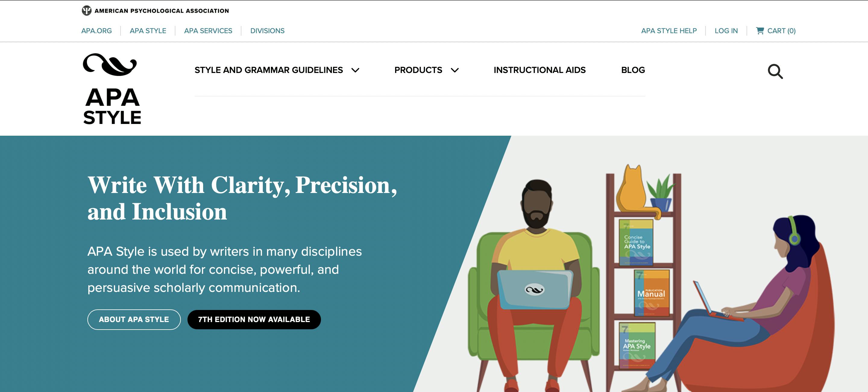Click the APA SERVICES navigation link
This screenshot has height=392, width=868.
(x=208, y=30)
